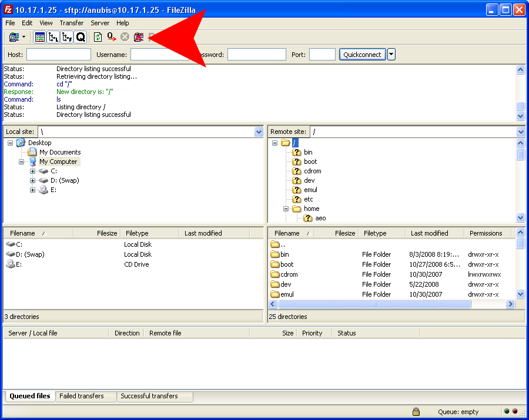Toggle the message log display

pyautogui.click(x=40, y=37)
